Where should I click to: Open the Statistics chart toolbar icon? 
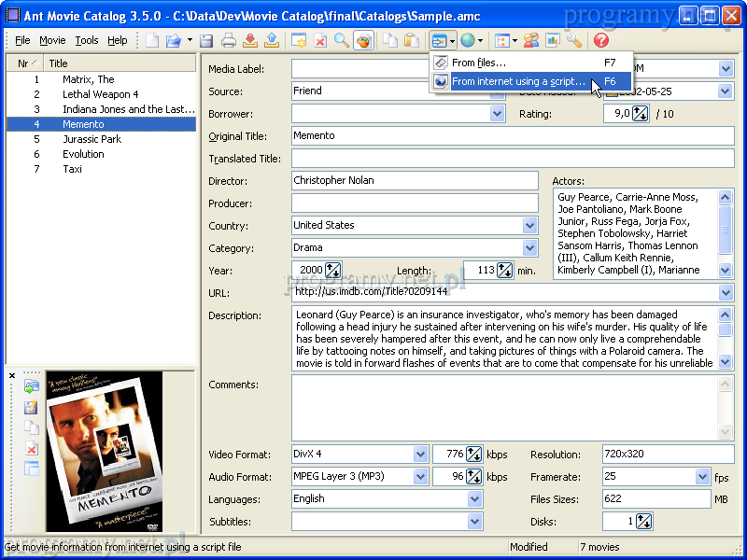(x=553, y=41)
